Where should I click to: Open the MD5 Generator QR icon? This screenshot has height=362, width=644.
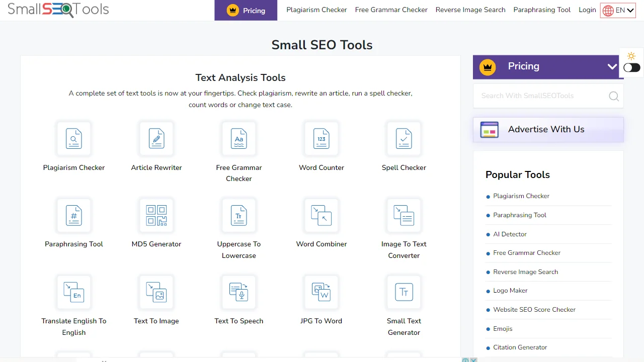(156, 215)
